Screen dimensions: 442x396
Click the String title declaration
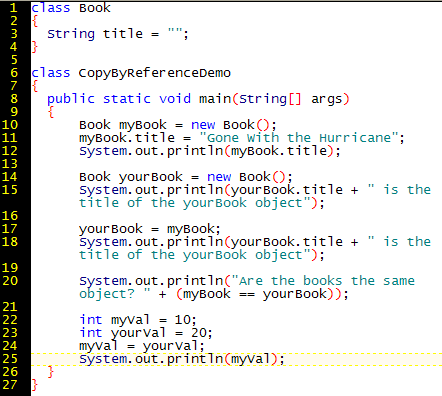(118, 34)
